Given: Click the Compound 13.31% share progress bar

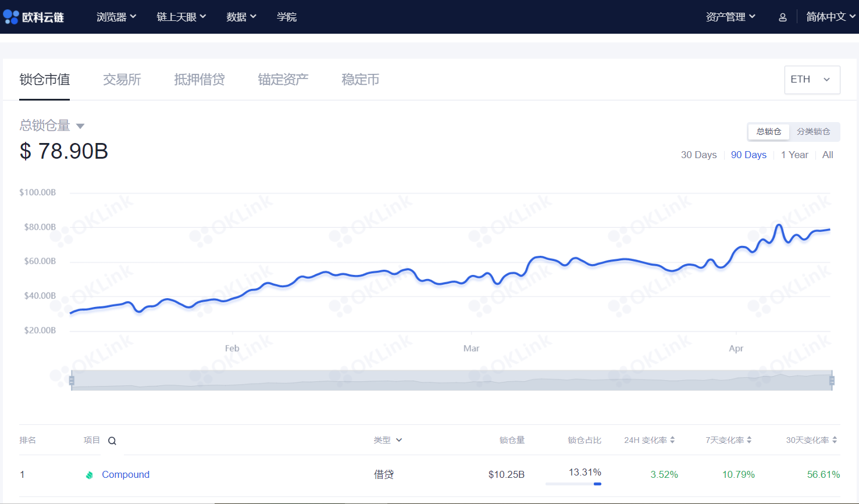Looking at the screenshot, I should (x=573, y=484).
